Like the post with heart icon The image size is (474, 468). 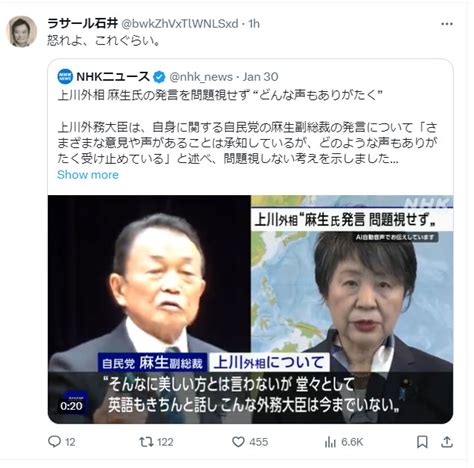(x=238, y=442)
